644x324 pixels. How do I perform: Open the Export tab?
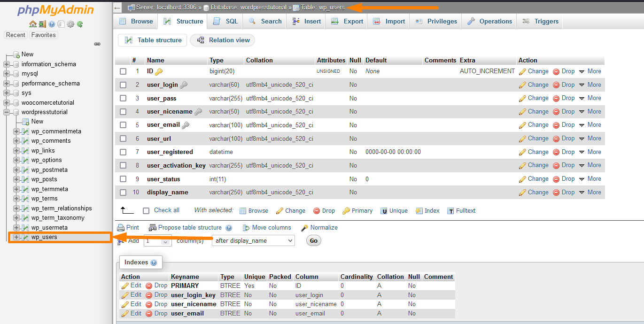point(347,21)
